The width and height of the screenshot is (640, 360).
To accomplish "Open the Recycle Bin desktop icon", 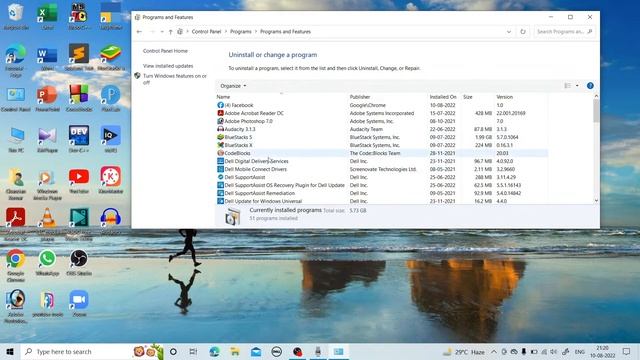I will coord(16,16).
